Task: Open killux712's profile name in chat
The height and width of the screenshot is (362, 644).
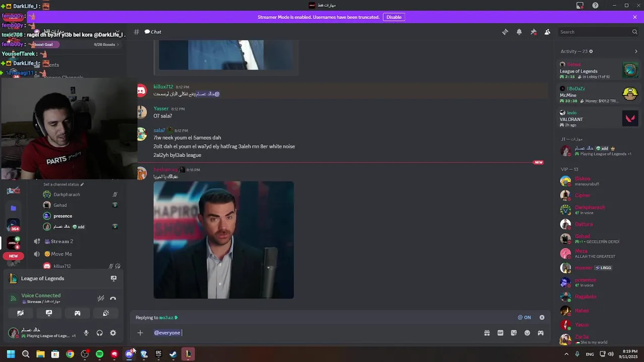Action: click(x=163, y=86)
